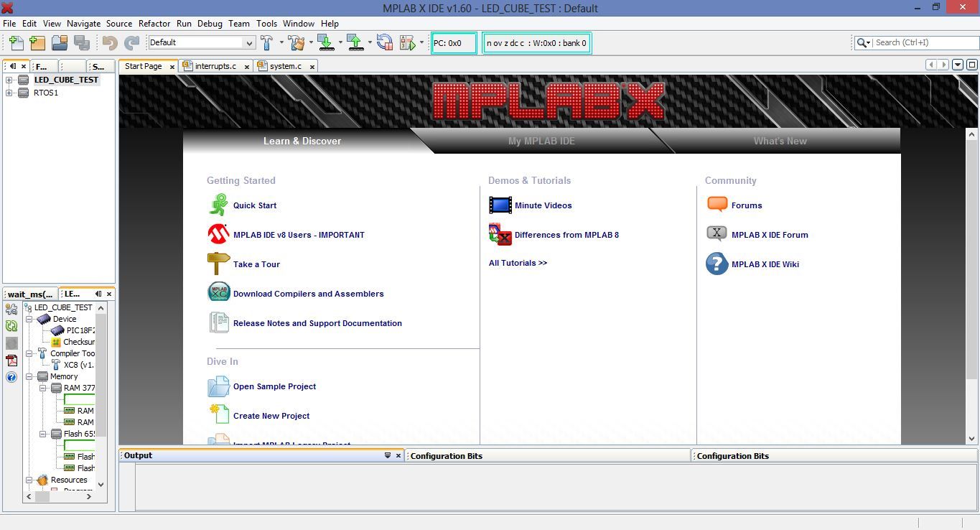The width and height of the screenshot is (980, 530).
Task: Collapse the Memory tree node
Action: tap(29, 376)
